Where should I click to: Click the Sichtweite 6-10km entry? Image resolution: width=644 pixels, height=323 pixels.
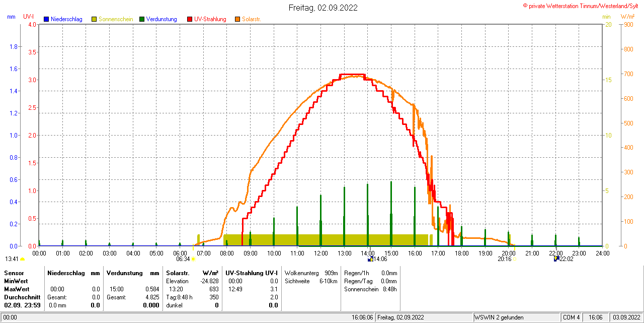pyautogui.click(x=311, y=281)
